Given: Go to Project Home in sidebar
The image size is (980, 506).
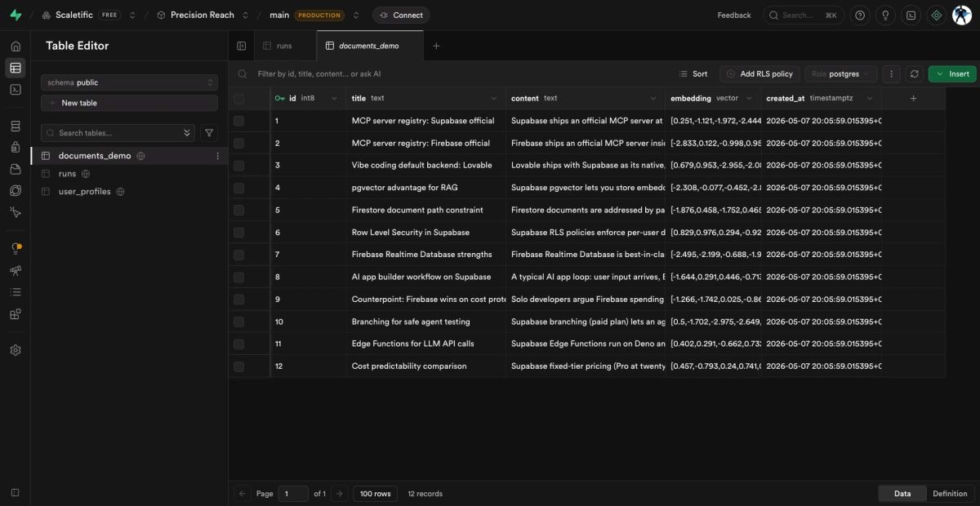Looking at the screenshot, I should point(16,47).
